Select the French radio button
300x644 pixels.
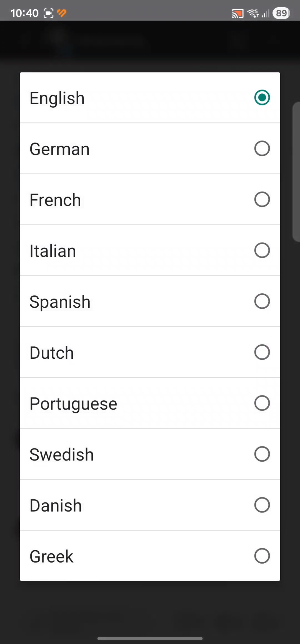tap(262, 199)
